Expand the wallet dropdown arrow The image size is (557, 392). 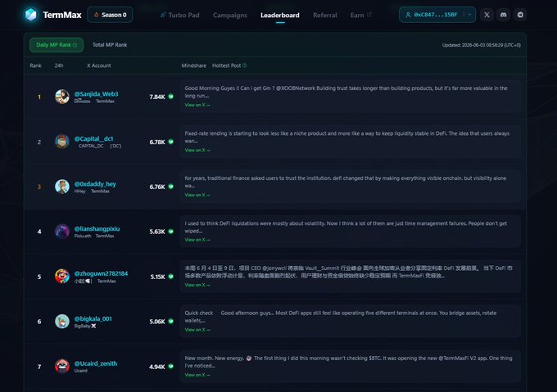coord(469,15)
